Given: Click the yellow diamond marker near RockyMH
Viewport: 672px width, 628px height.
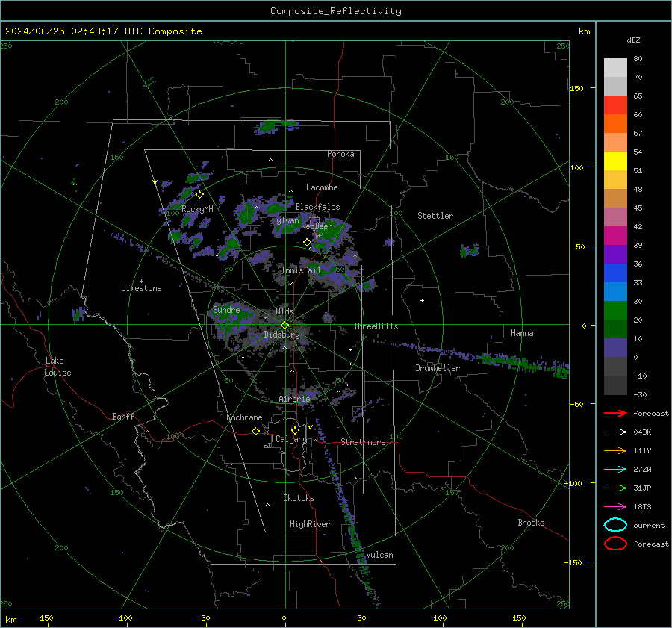Looking at the screenshot, I should coord(199,195).
